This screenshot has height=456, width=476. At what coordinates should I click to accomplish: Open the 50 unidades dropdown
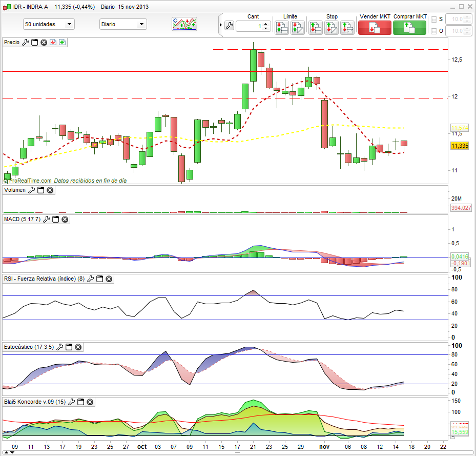[x=49, y=24]
